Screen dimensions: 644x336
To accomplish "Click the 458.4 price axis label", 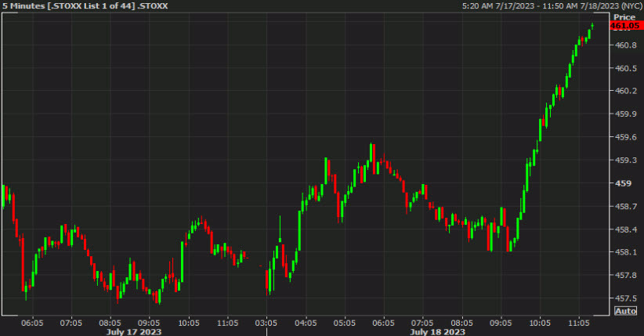I will 625,229.
